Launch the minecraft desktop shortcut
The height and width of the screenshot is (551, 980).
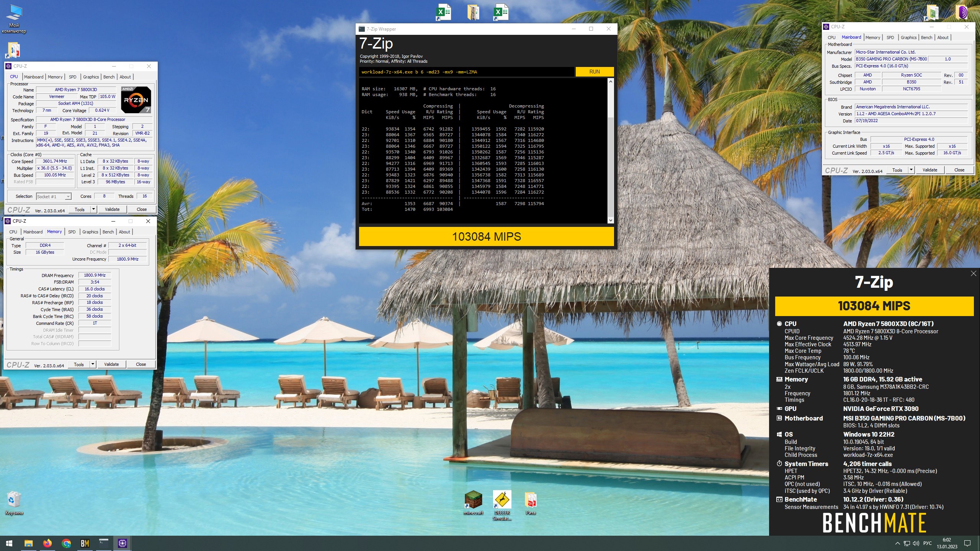tap(473, 503)
